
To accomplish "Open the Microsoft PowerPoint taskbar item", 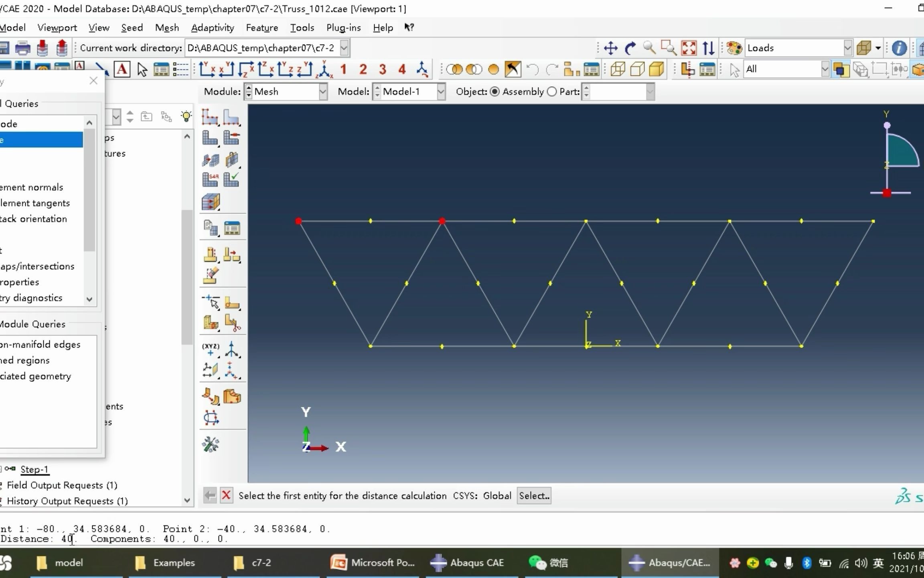I will pos(373,563).
